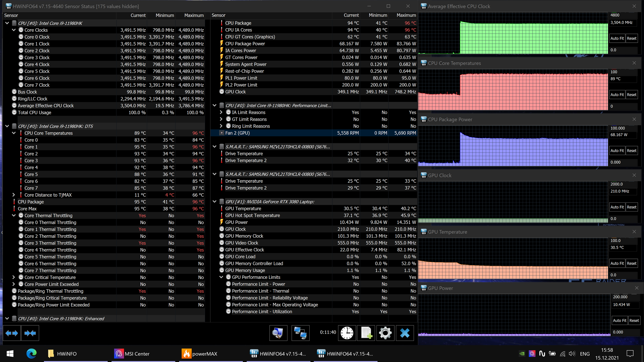Expand IA Limit Reasons row
This screenshot has height=362, width=644.
221,112
